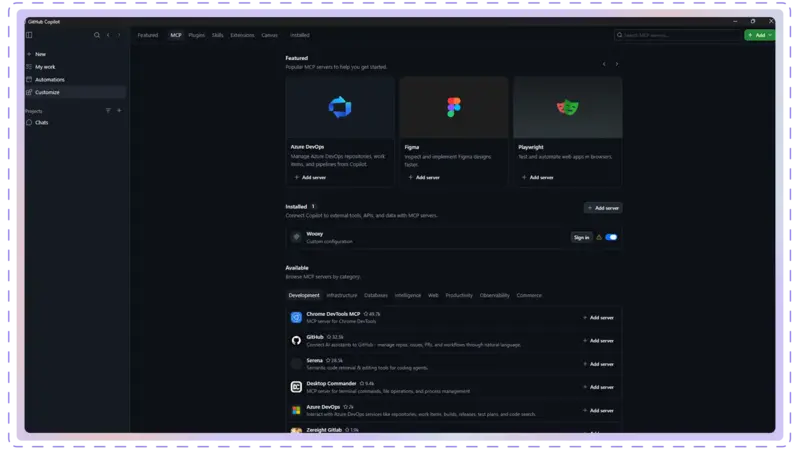This screenshot has width=800, height=450.
Task: Click the Search MCP servers field
Action: tap(678, 35)
